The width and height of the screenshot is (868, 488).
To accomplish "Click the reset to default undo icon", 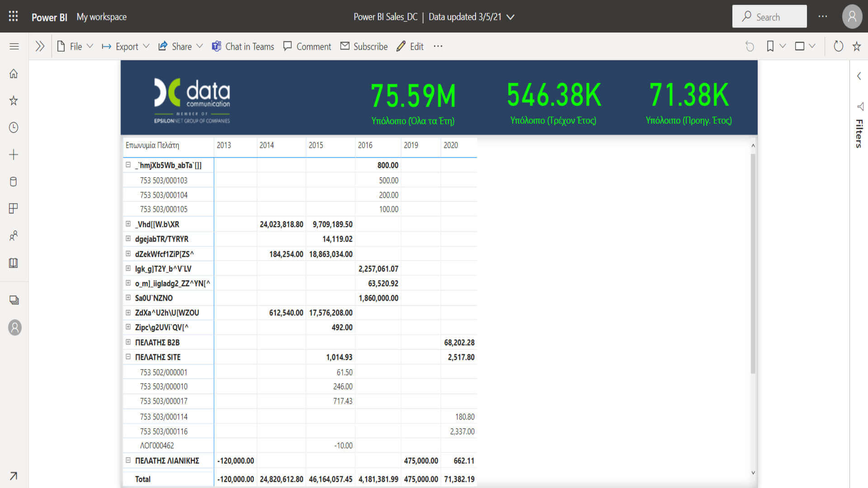I will coord(750,47).
